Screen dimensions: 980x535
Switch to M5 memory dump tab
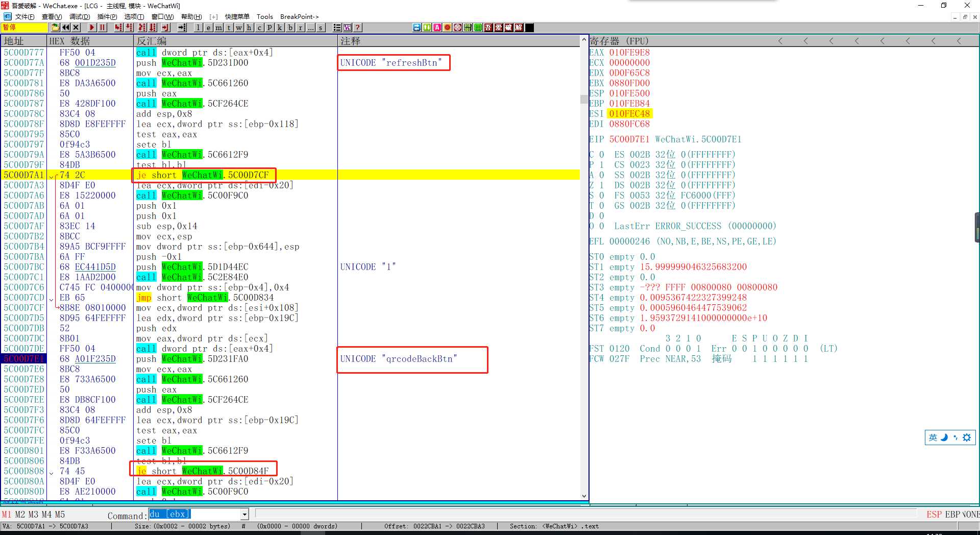[60, 514]
